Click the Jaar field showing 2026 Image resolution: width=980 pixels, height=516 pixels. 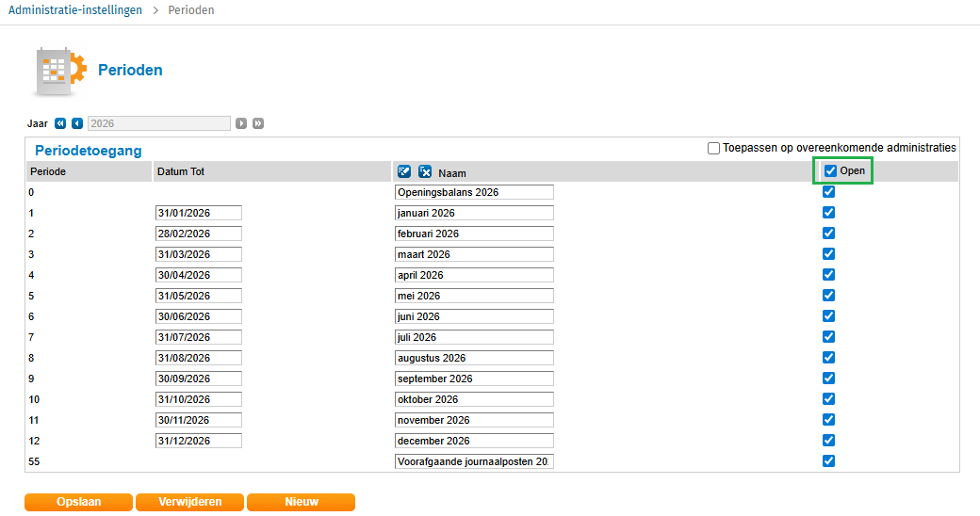click(158, 123)
